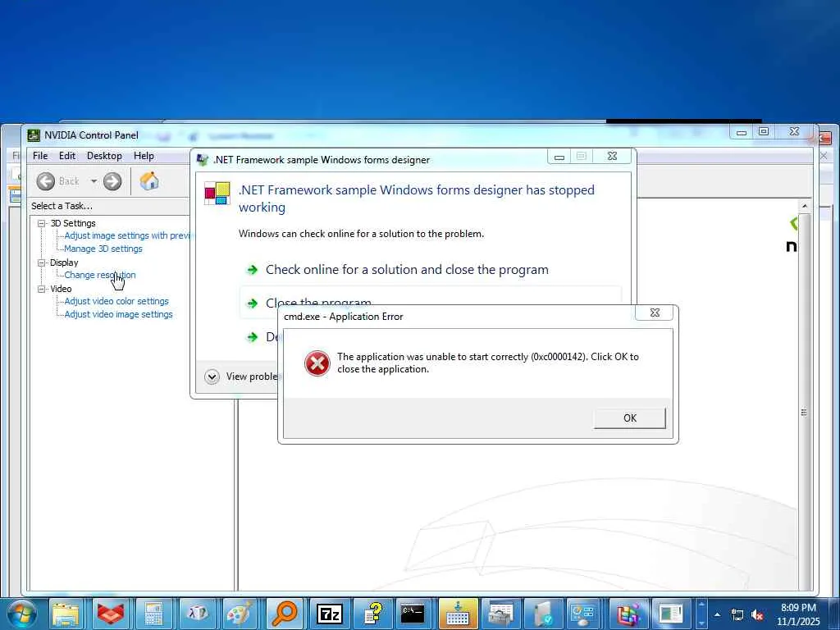Open Paint palette icon in taskbar
840x630 pixels.
(240, 614)
